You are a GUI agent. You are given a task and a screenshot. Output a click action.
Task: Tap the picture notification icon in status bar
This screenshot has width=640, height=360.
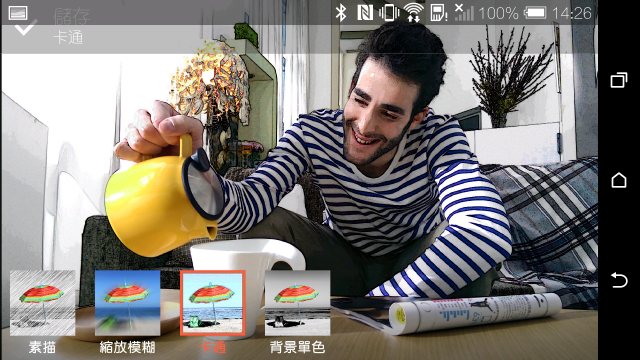point(18,13)
